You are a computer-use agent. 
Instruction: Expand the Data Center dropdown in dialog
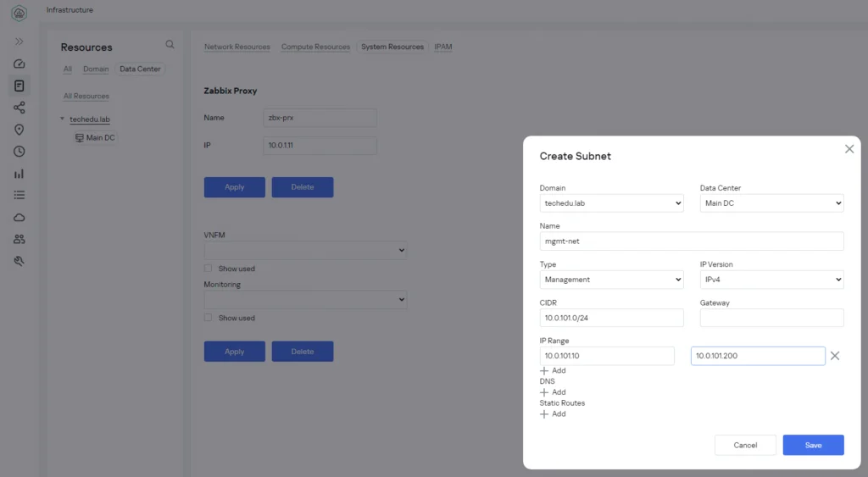(771, 203)
